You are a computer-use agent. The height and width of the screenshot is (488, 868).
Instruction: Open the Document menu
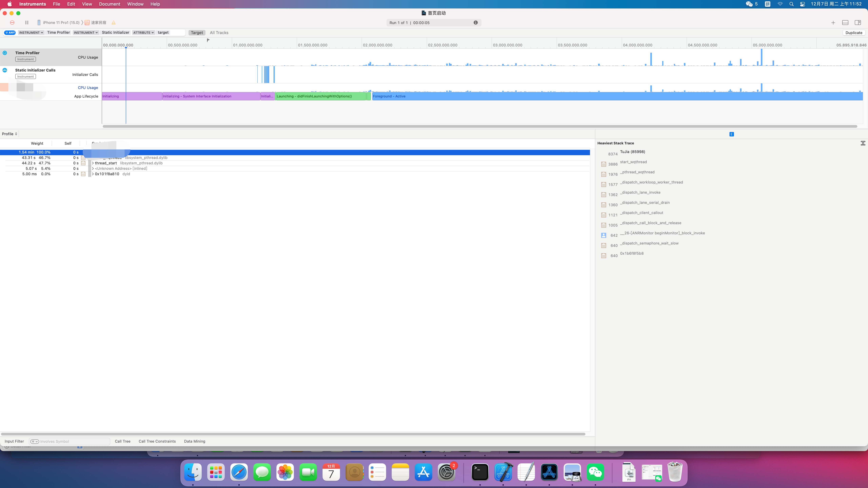110,4
